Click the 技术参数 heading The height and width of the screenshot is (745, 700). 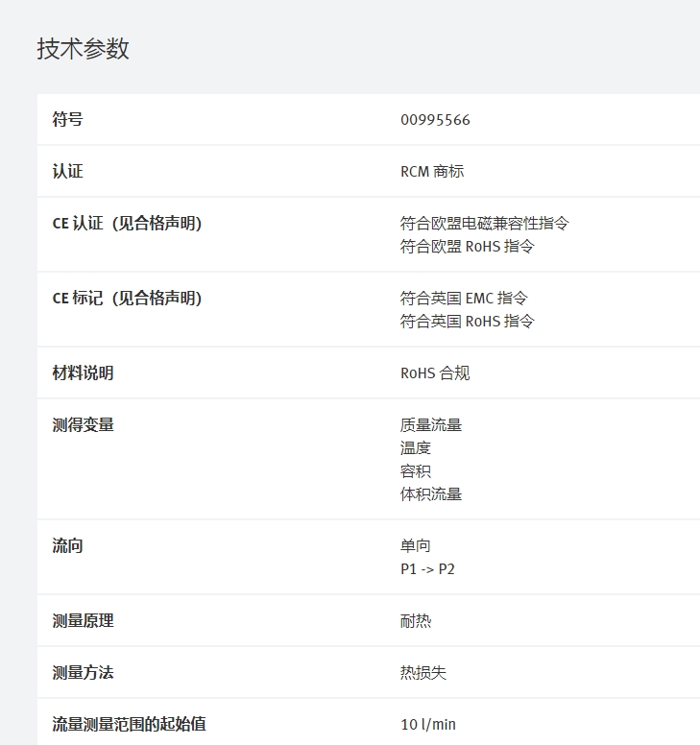pyautogui.click(x=84, y=48)
